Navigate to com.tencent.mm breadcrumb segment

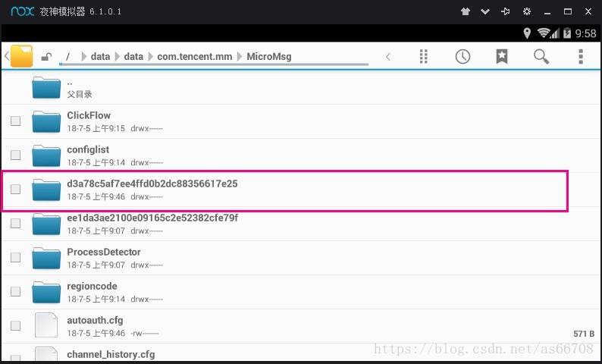click(195, 56)
